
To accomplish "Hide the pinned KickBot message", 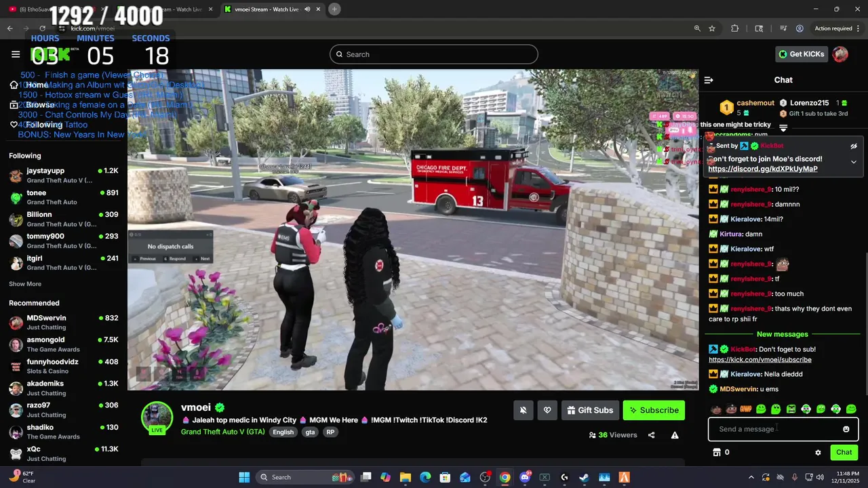I will click(x=854, y=146).
